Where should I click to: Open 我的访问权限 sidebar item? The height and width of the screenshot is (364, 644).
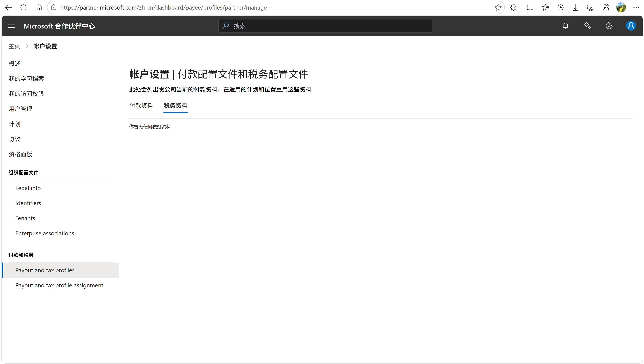coord(26,94)
